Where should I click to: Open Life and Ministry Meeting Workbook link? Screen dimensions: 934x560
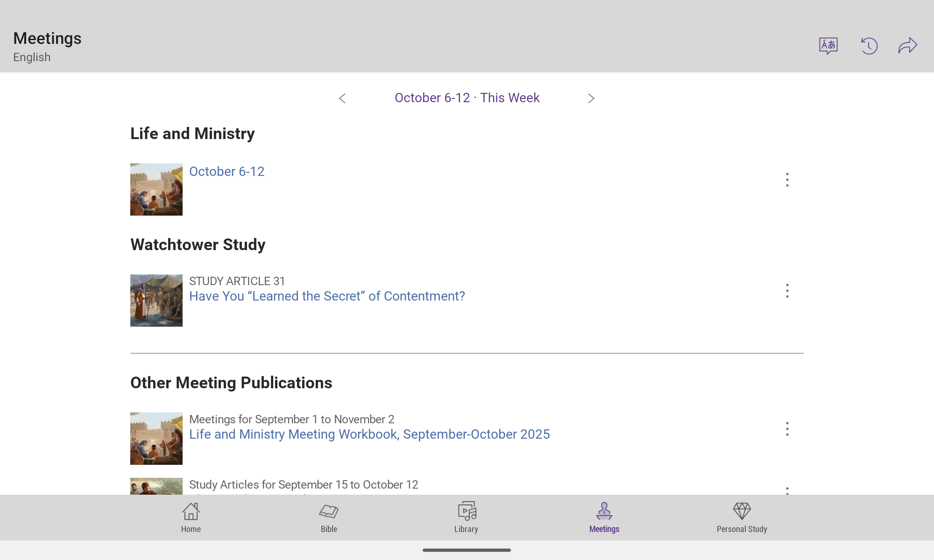tap(369, 434)
